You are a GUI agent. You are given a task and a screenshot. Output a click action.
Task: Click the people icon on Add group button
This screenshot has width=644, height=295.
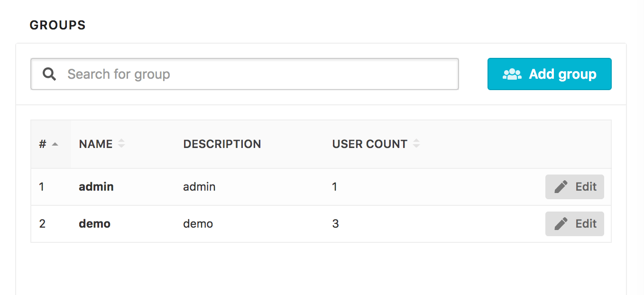pyautogui.click(x=512, y=74)
